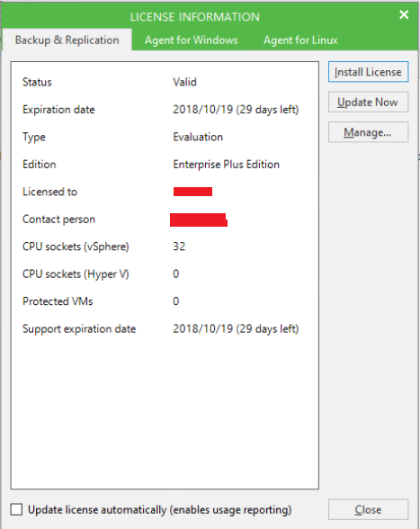Select the Protected VMs row
The height and width of the screenshot is (529, 420).
(x=165, y=301)
